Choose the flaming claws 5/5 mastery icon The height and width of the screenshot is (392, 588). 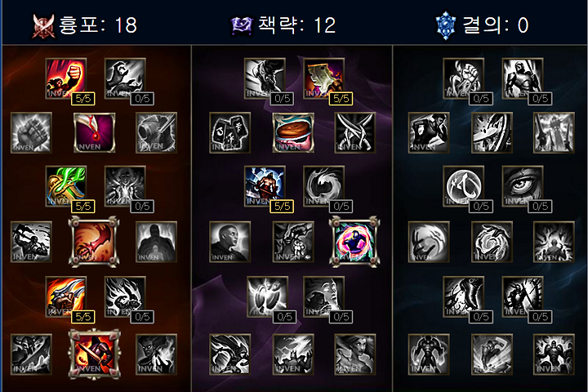coord(66,296)
